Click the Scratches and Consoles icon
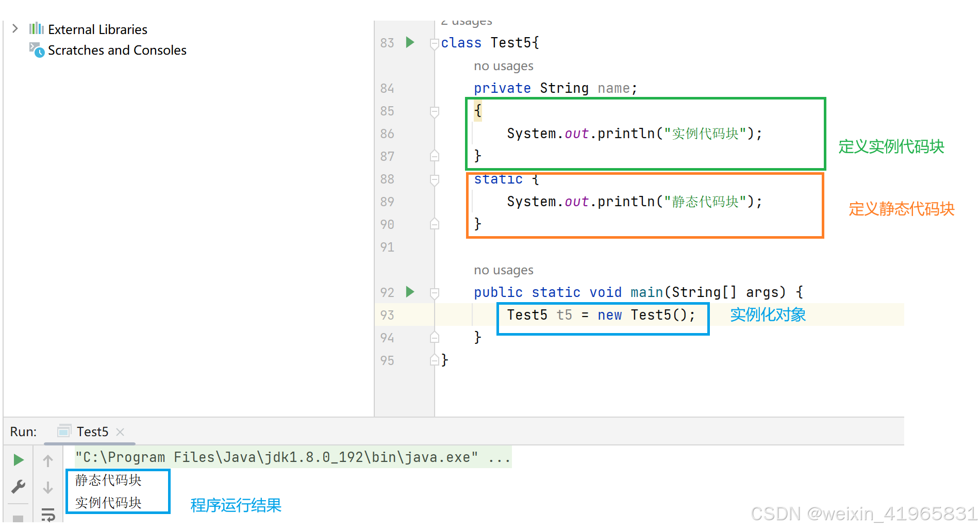The width and height of the screenshot is (980, 530). pos(37,49)
